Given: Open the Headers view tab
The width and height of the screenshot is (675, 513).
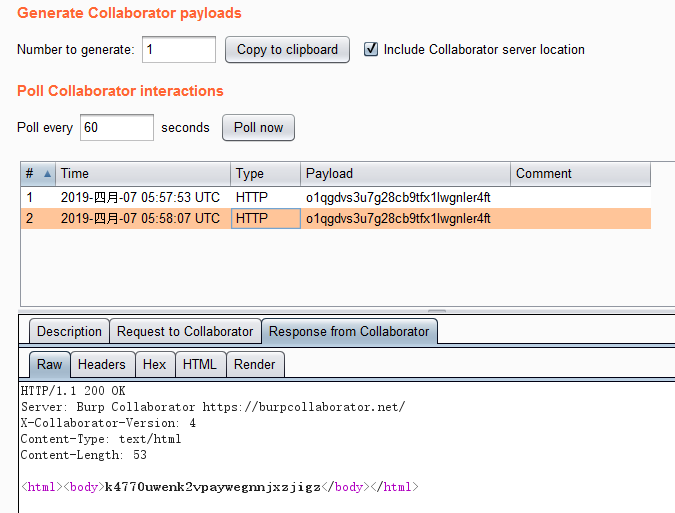Looking at the screenshot, I should [101, 365].
